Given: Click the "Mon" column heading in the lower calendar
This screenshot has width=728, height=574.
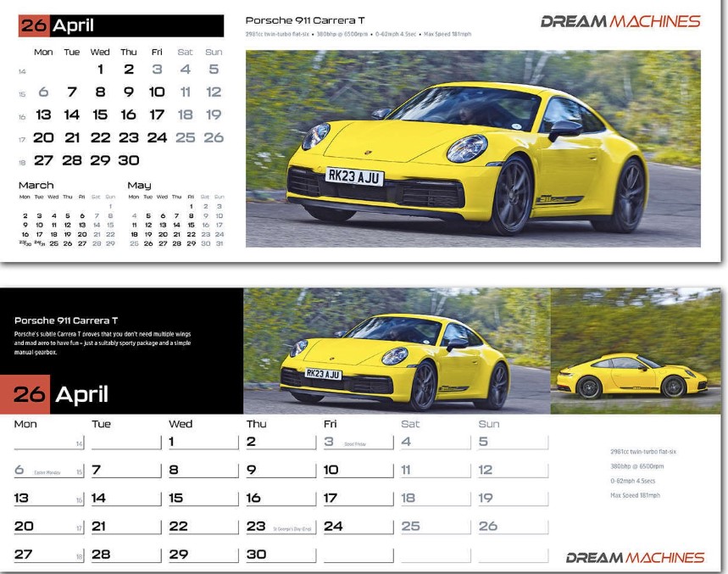Looking at the screenshot, I should coord(25,424).
